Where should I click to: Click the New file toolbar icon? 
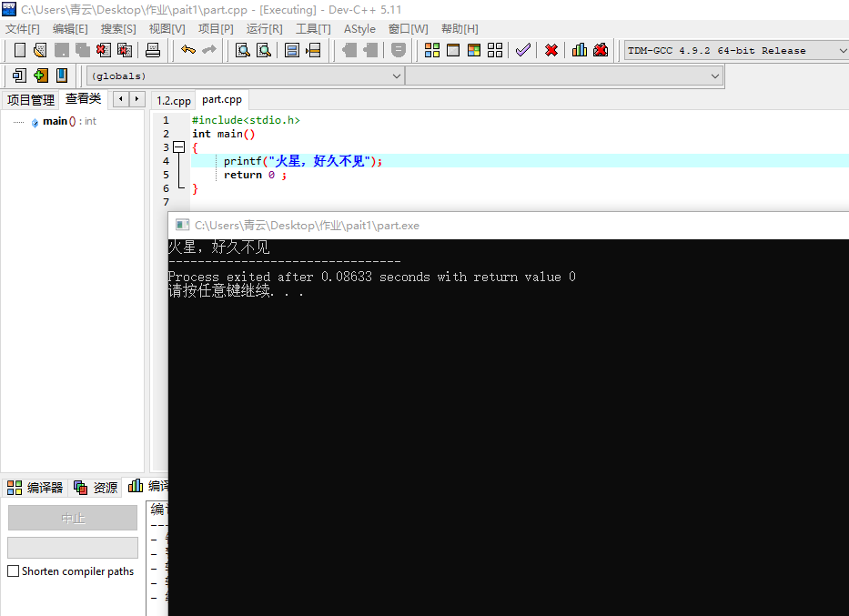19,50
